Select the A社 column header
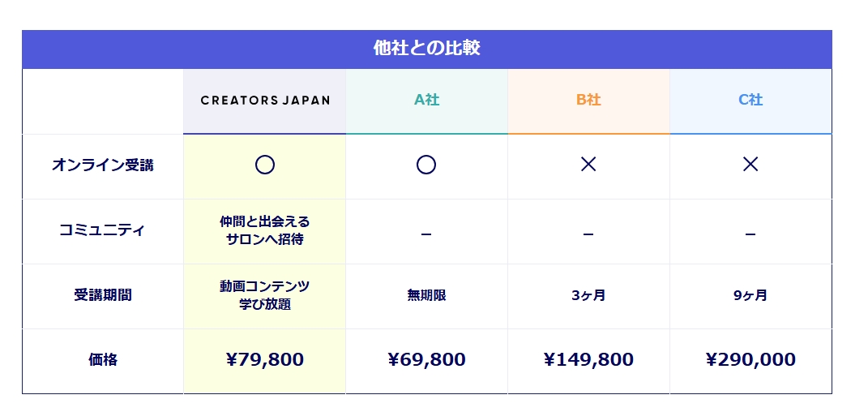 tap(426, 101)
